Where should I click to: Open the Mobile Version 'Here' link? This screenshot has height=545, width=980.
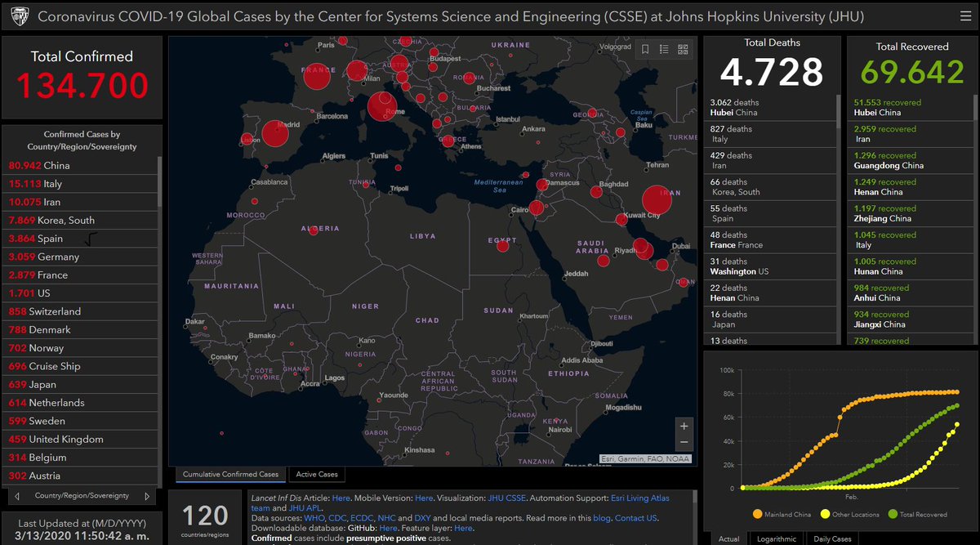click(x=424, y=498)
